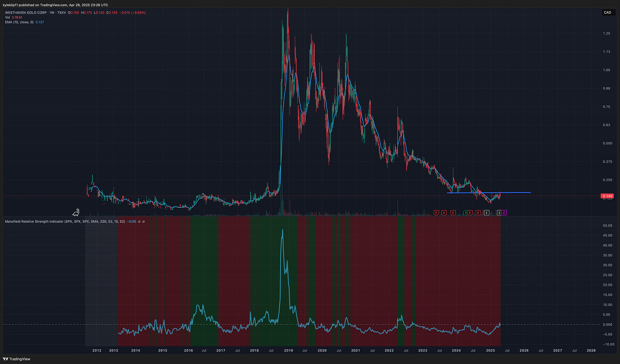Click the high value H0.170
The height and width of the screenshot is (364, 620).
click(x=86, y=13)
